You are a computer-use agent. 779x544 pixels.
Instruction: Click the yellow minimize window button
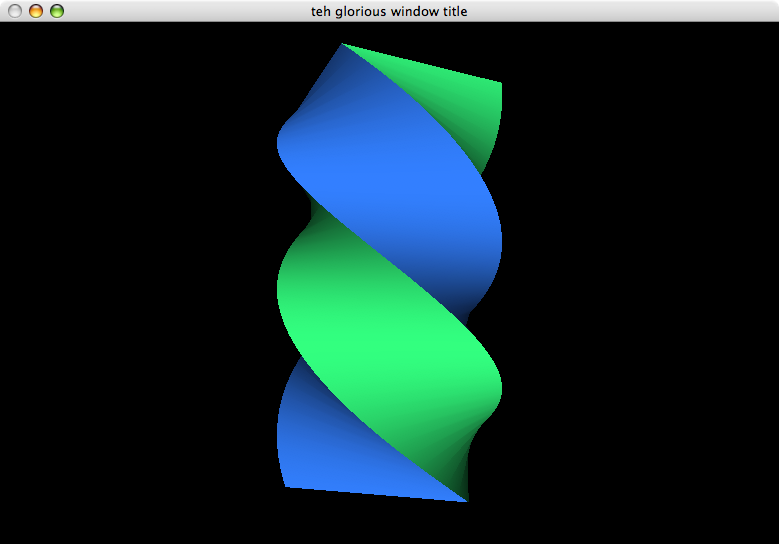pyautogui.click(x=36, y=11)
